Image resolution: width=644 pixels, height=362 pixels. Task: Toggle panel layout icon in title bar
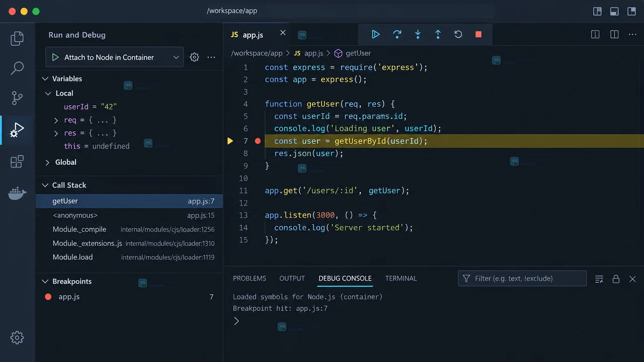[614, 11]
